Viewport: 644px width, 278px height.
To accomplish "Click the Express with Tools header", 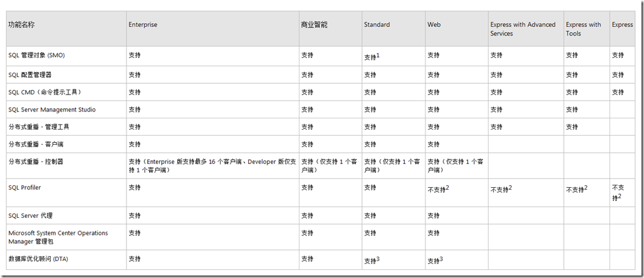I will [583, 29].
